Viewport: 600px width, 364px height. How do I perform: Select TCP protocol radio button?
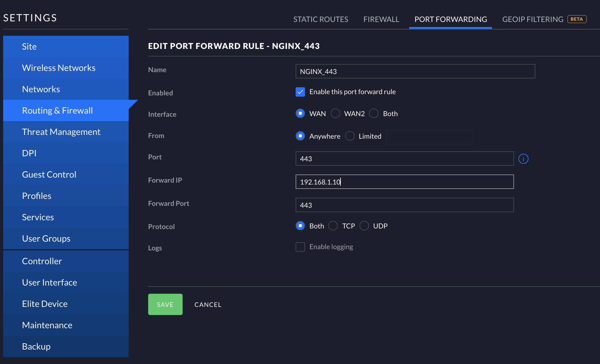333,226
